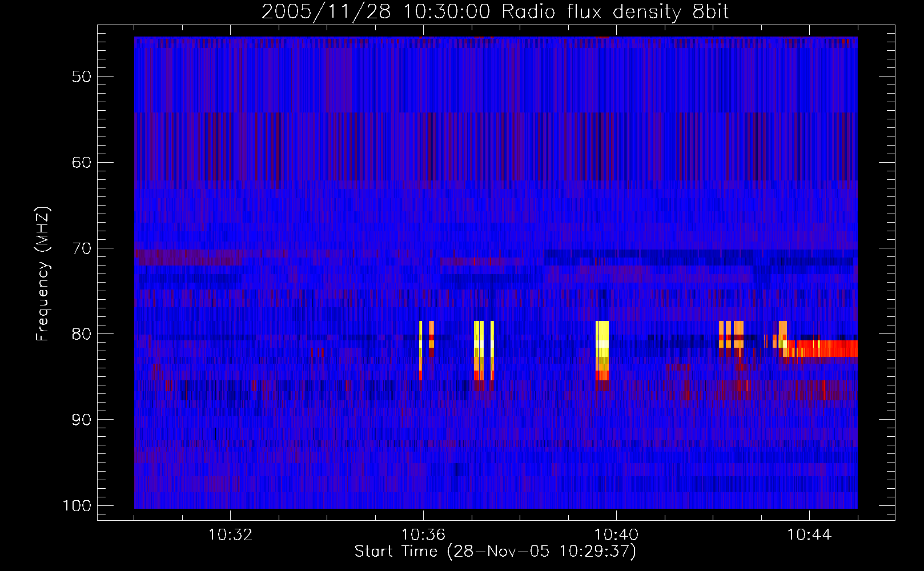The height and width of the screenshot is (571, 924).
Task: Click the 10:40 time tick label
Action: coord(616,535)
